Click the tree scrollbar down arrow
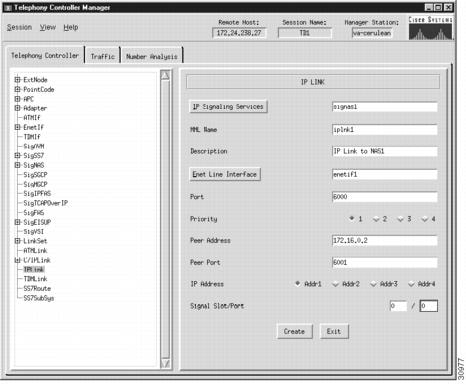 click(x=165, y=363)
